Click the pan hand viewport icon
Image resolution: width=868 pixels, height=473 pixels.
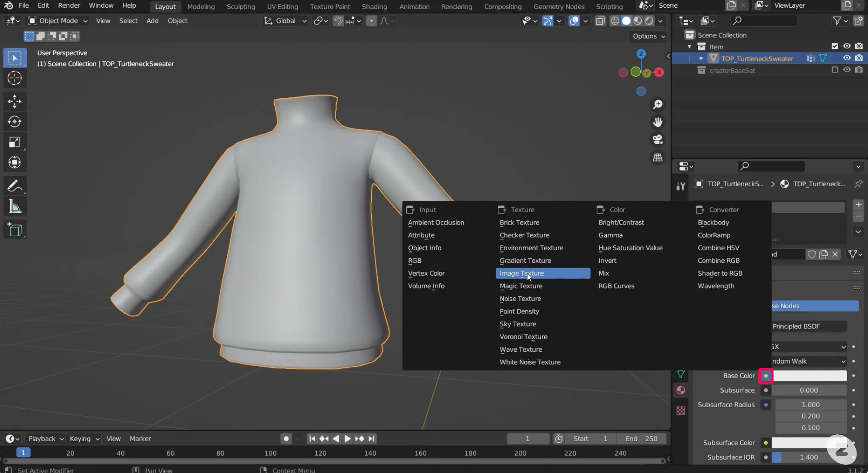point(658,123)
